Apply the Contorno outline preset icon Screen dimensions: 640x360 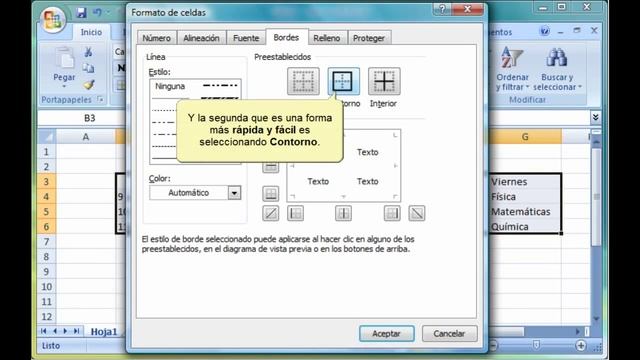[343, 81]
